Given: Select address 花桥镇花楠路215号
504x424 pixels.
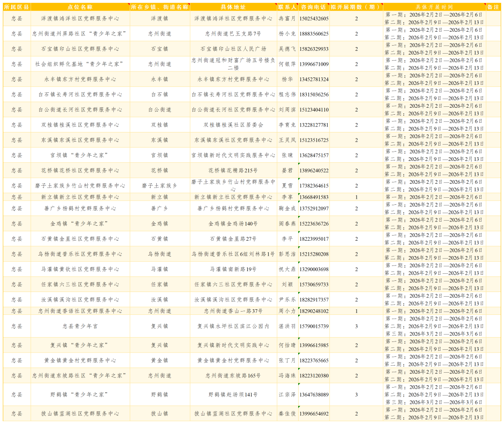Looking at the screenshot, I should (x=233, y=171).
